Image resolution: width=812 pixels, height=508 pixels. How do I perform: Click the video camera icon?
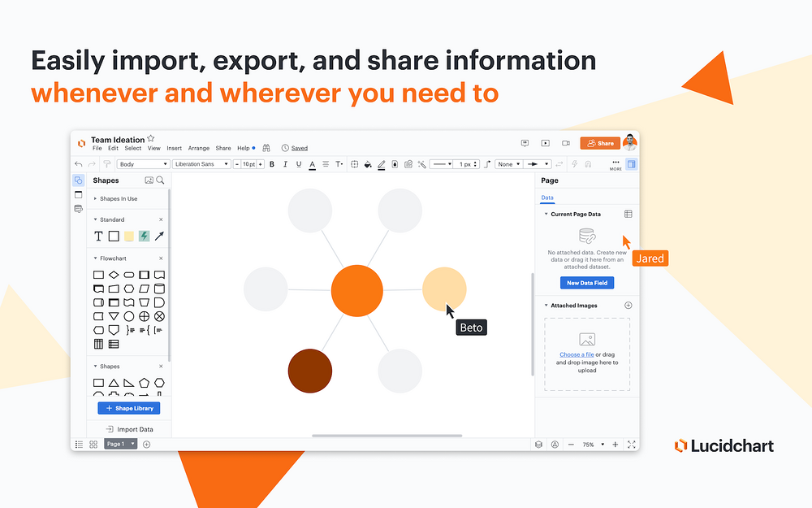pyautogui.click(x=566, y=143)
